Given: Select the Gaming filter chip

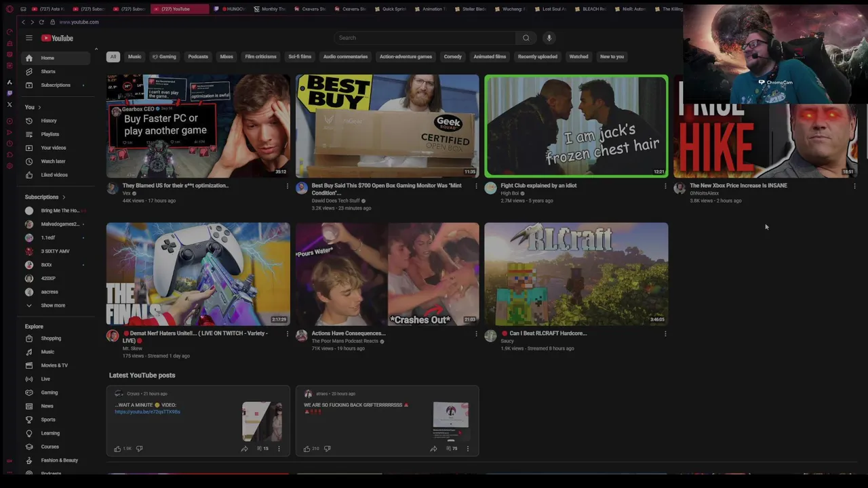Looking at the screenshot, I should coord(164,57).
